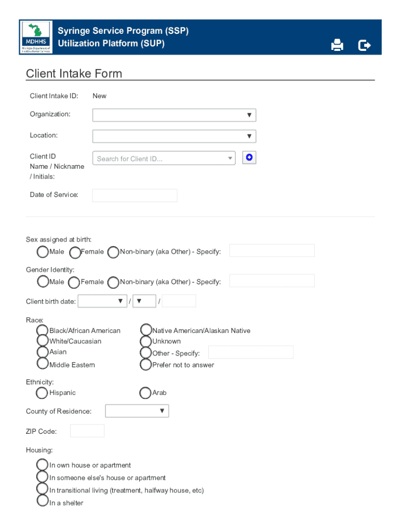Mark Prefer not to answer for race
This screenshot has width=400, height=532.
[x=145, y=364]
